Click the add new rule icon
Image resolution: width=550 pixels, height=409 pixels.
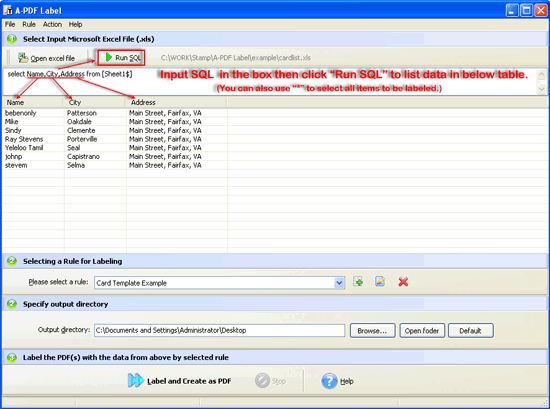pos(358,282)
